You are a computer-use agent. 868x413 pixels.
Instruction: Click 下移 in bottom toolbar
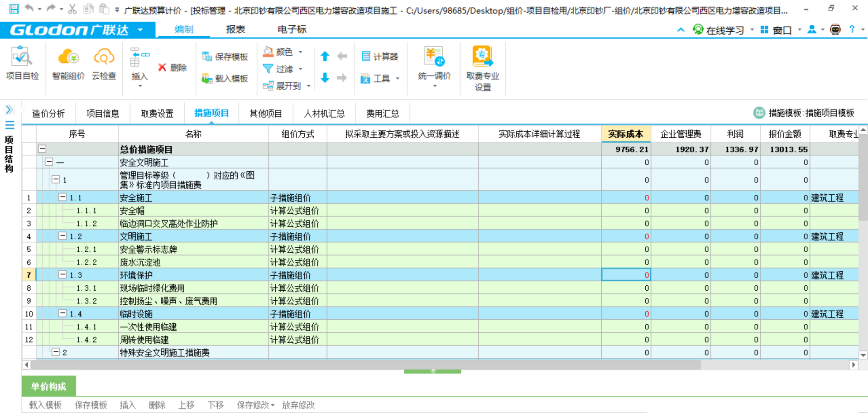point(216,405)
